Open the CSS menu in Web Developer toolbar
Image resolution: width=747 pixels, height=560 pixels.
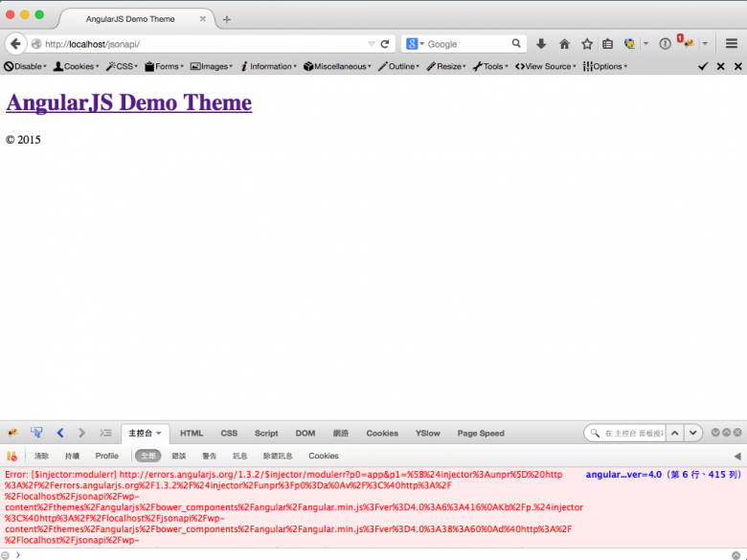[x=122, y=67]
